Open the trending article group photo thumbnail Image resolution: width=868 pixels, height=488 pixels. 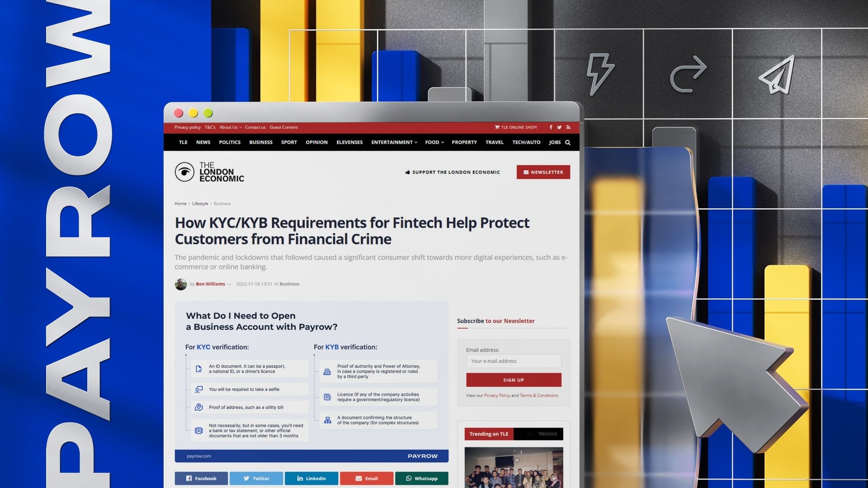(x=514, y=467)
